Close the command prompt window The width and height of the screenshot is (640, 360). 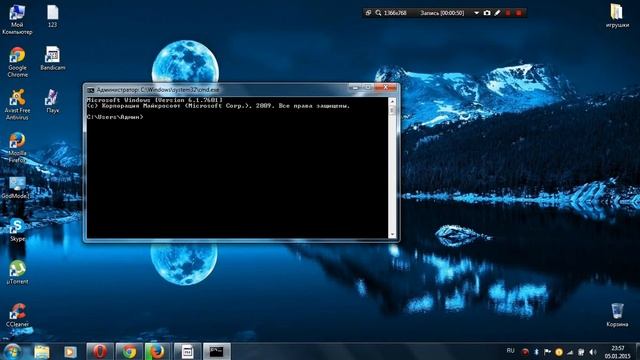(x=385, y=87)
